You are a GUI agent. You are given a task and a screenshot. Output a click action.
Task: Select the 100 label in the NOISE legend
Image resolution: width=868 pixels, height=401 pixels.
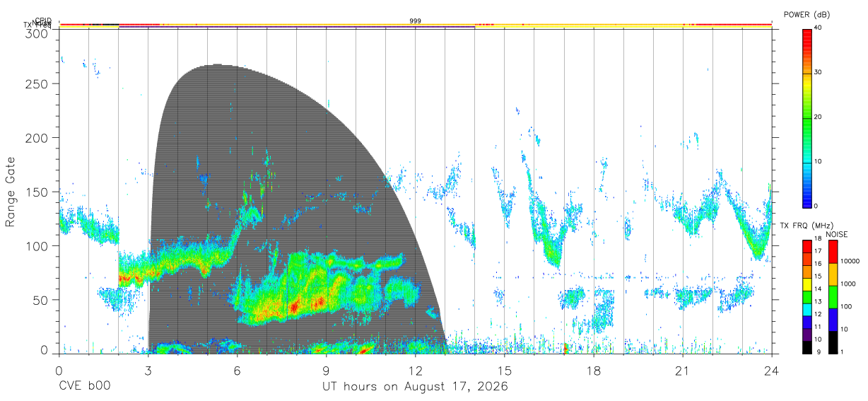(847, 306)
